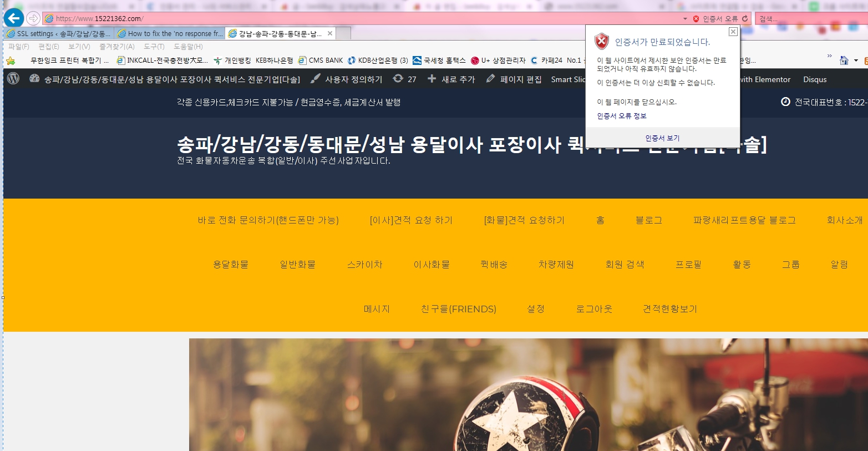
Task: Click the browser Forward arrow button
Action: [33, 18]
